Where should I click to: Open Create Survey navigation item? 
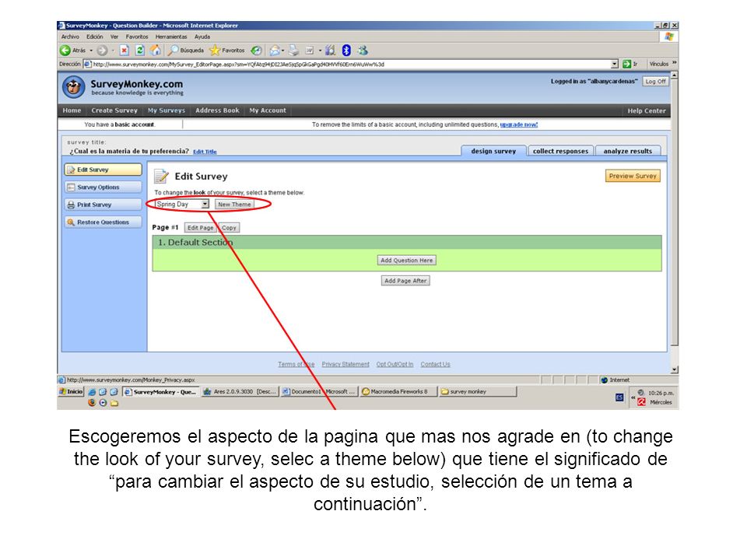pos(114,110)
